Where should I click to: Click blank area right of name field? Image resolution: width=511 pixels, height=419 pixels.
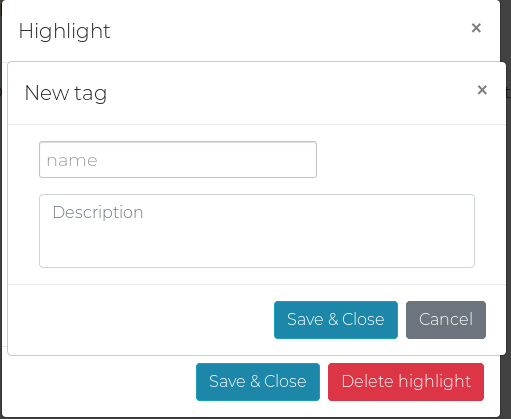coord(397,160)
